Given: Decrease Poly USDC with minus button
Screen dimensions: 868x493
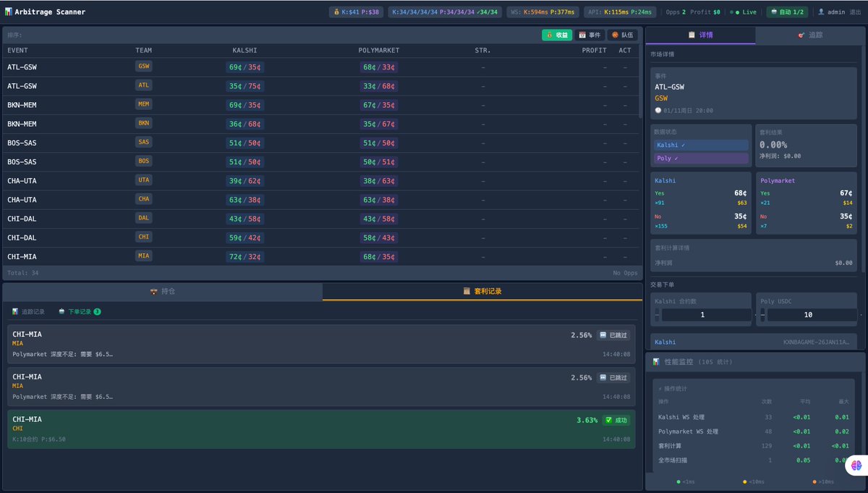Looking at the screenshot, I should pos(762,315).
